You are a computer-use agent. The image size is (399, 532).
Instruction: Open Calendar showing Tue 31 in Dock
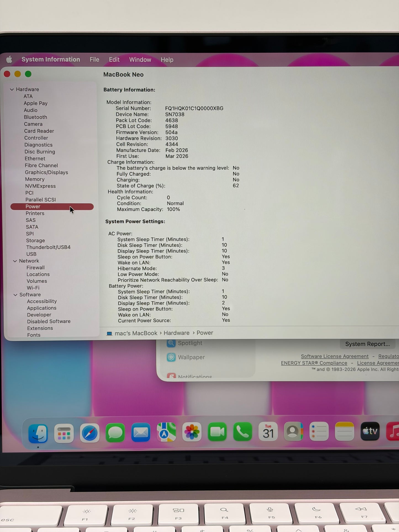(268, 432)
